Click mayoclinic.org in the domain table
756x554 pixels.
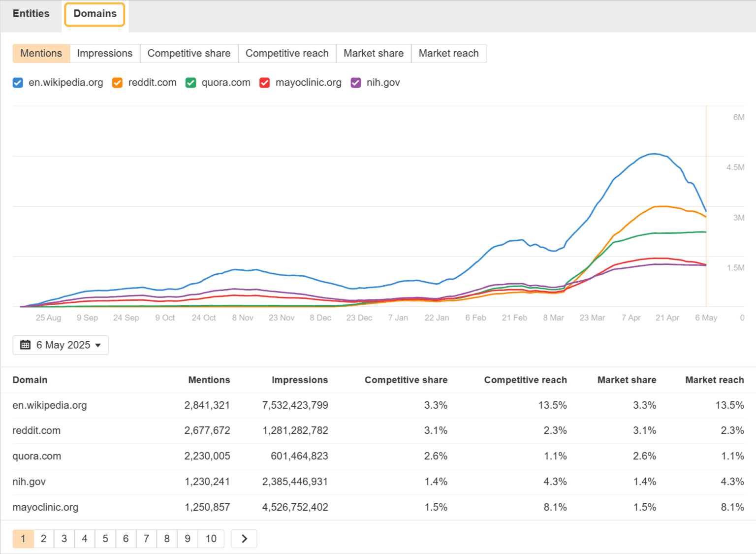45,507
